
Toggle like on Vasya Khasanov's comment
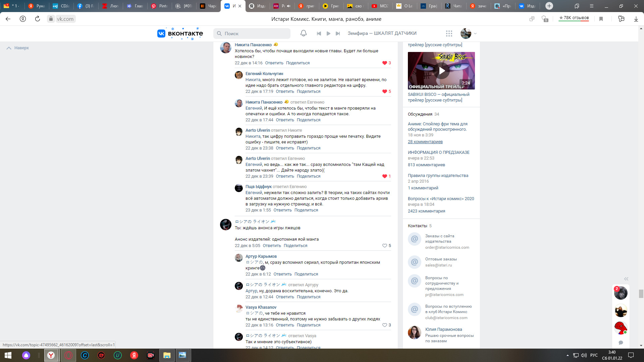(385, 325)
